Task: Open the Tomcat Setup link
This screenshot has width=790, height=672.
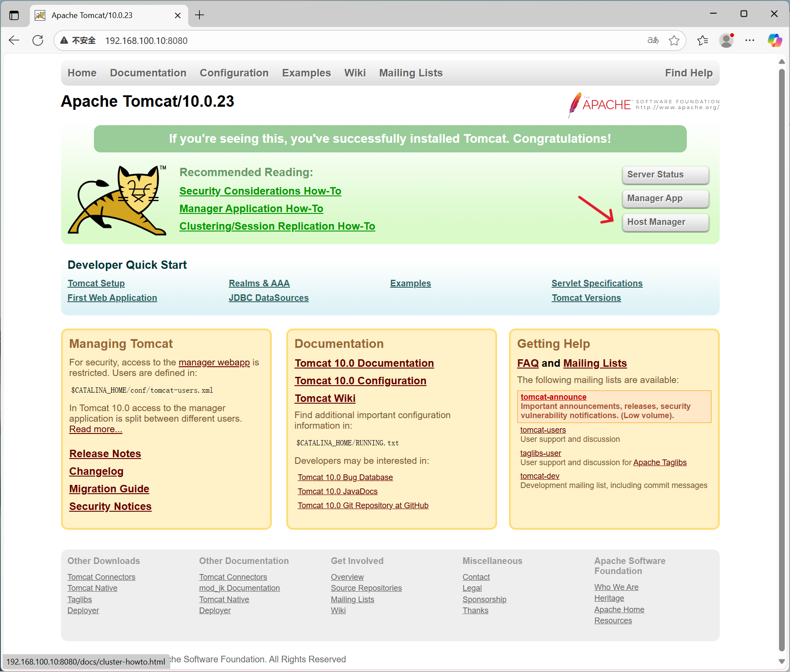Action: (x=96, y=283)
